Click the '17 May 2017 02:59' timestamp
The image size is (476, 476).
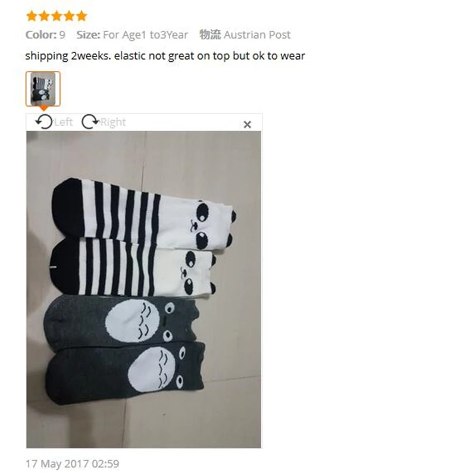point(72,464)
